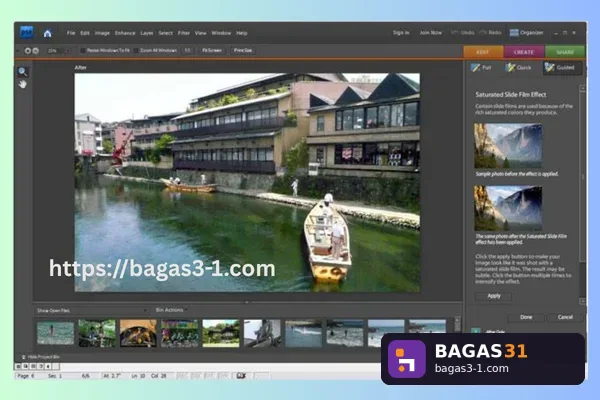Switch to Quick edit mode
Viewport: 600px width, 400px height.
coord(518,68)
